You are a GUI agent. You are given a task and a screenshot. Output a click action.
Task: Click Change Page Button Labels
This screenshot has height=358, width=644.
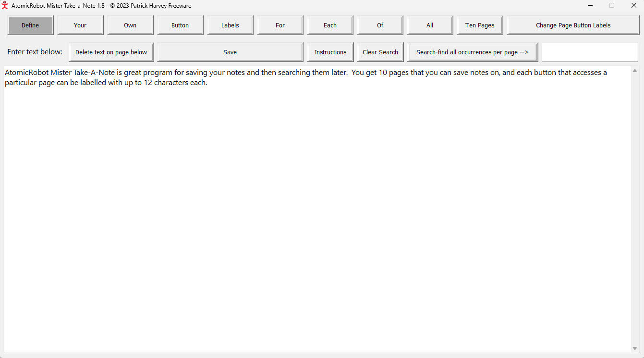573,25
